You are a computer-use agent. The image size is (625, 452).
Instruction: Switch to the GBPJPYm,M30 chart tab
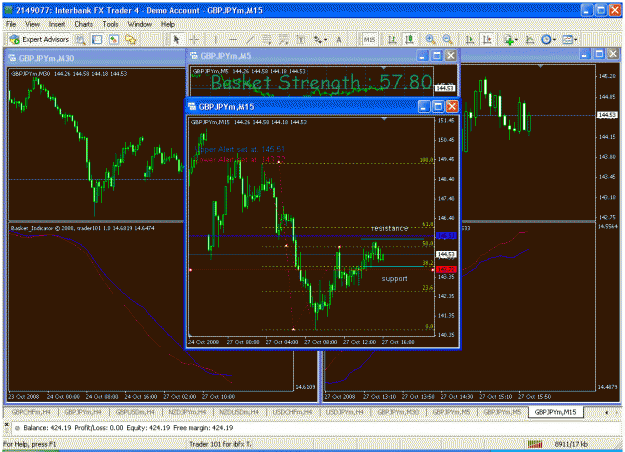tap(398, 412)
